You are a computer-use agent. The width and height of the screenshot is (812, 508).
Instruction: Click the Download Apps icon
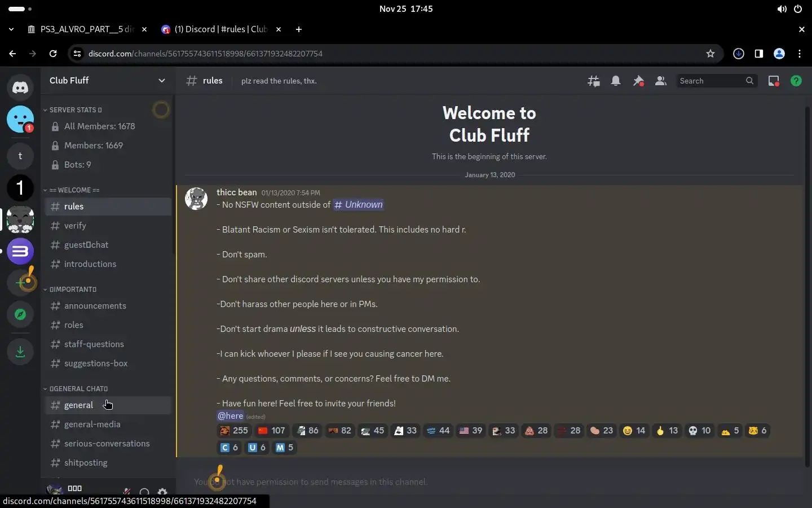click(20, 352)
